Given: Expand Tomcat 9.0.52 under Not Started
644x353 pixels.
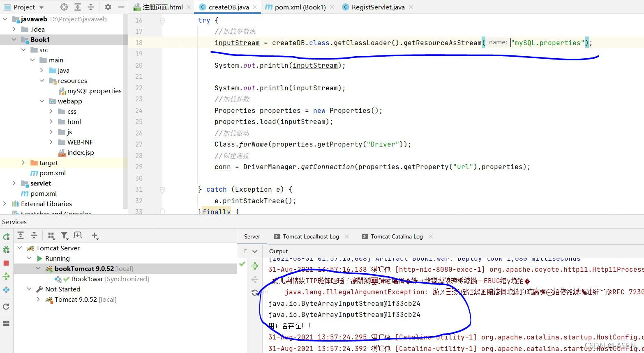Looking at the screenshot, I should 39,299.
